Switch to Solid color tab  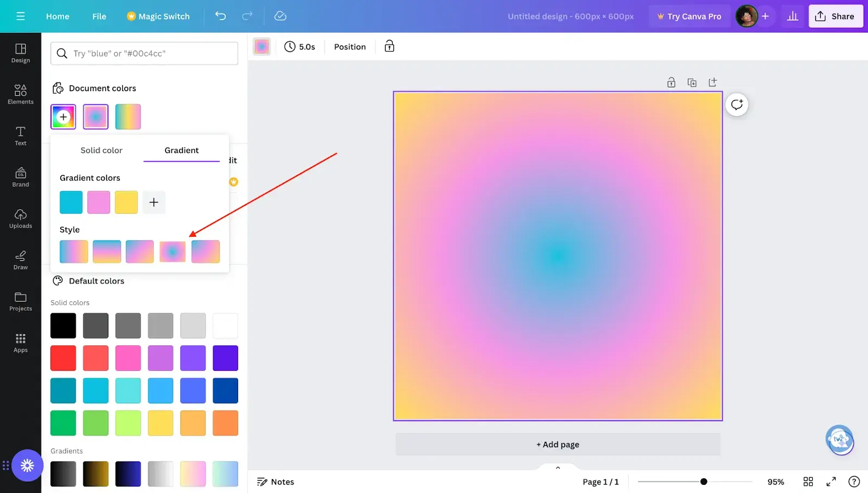click(101, 150)
